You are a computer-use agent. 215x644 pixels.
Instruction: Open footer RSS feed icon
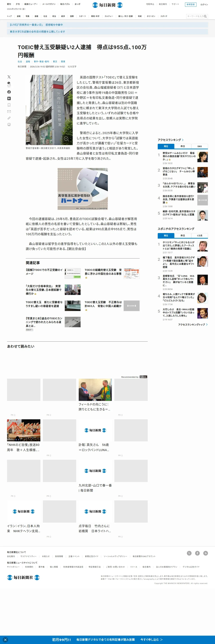[x=205, y=553]
